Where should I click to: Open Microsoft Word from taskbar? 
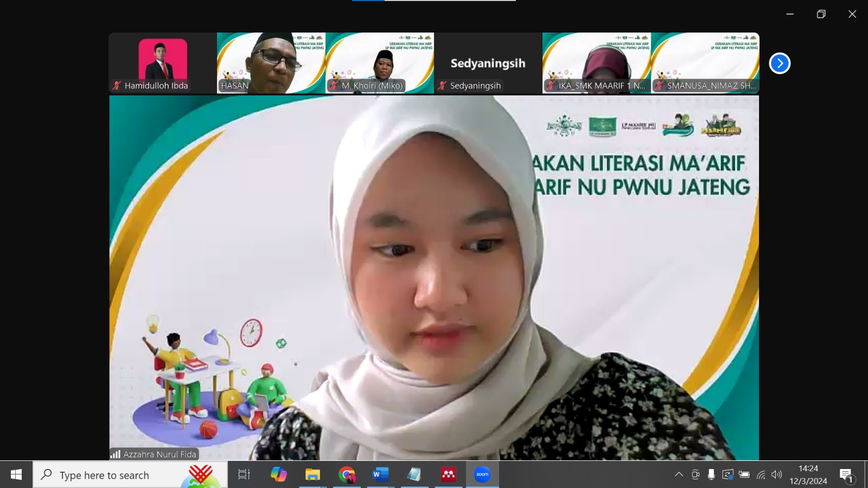[x=380, y=474]
